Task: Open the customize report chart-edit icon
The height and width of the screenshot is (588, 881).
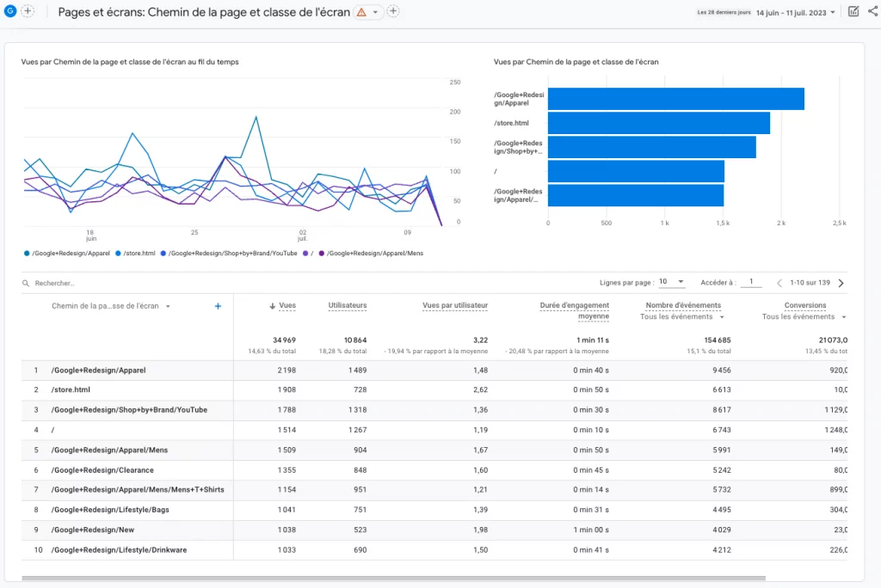Action: click(853, 11)
